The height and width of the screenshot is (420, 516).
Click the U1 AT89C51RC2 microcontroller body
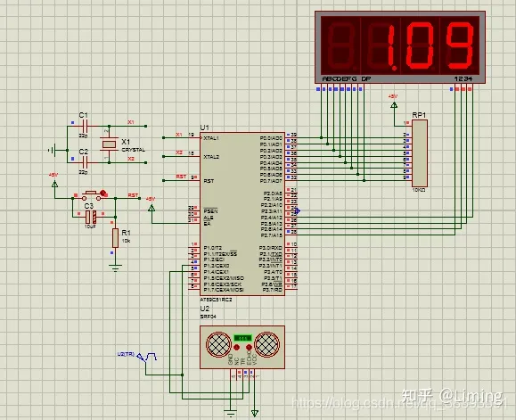click(242, 214)
